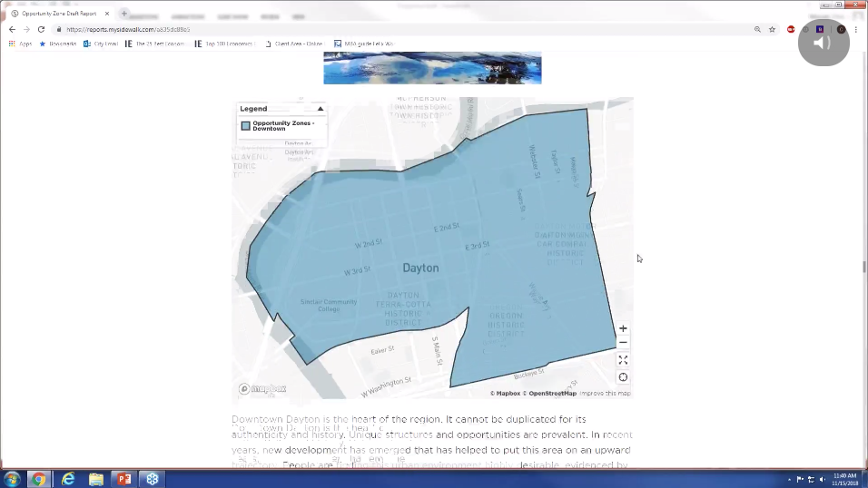Open the snowflake app in the taskbar
The height and width of the screenshot is (488, 868).
point(153,479)
